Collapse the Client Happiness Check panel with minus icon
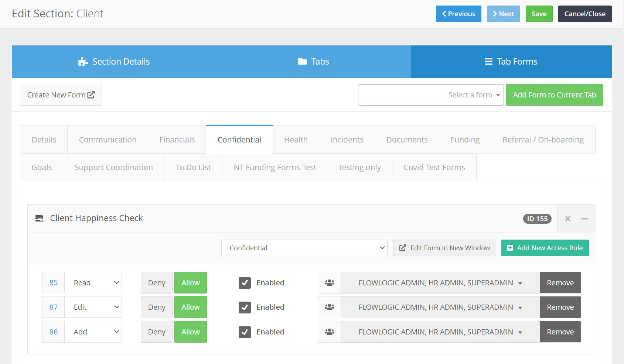 coord(584,219)
